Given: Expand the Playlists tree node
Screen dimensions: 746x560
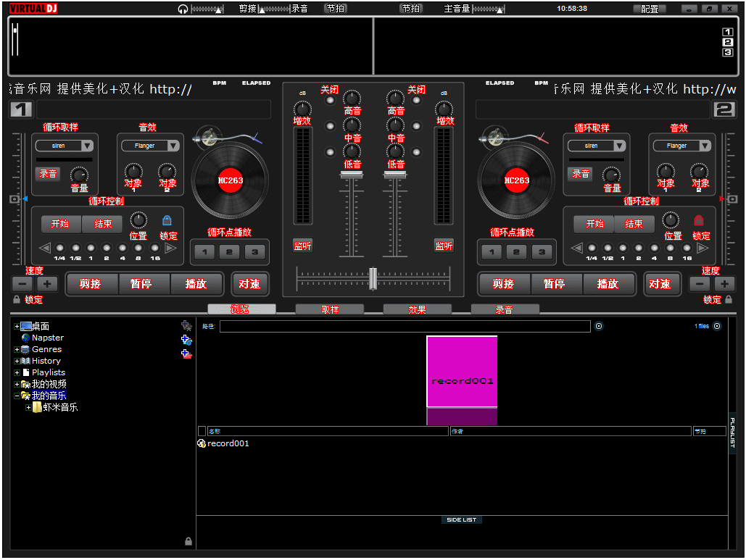Looking at the screenshot, I should coord(17,372).
